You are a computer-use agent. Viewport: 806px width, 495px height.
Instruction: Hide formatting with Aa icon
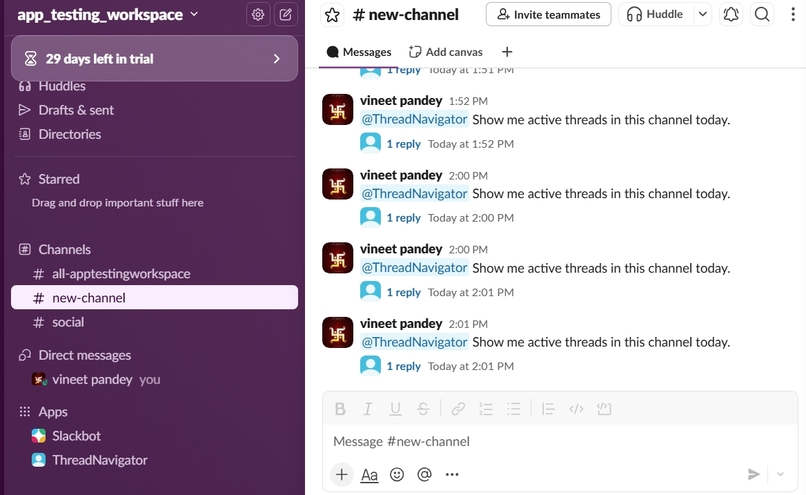tap(369, 474)
